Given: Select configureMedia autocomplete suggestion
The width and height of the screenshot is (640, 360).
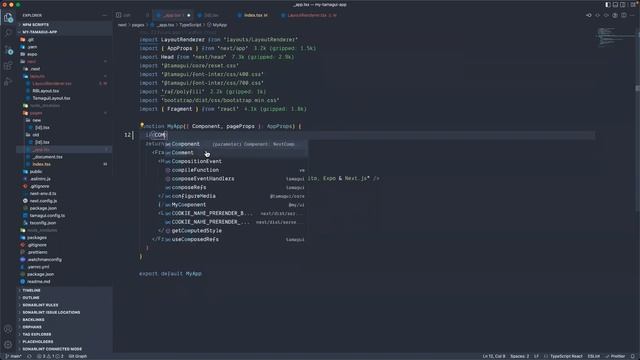Looking at the screenshot, I should (236, 196).
